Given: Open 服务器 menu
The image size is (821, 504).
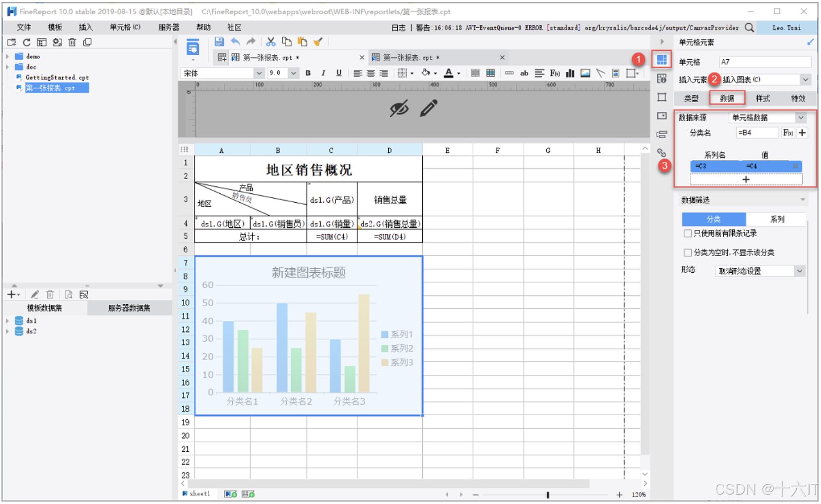Looking at the screenshot, I should point(169,27).
